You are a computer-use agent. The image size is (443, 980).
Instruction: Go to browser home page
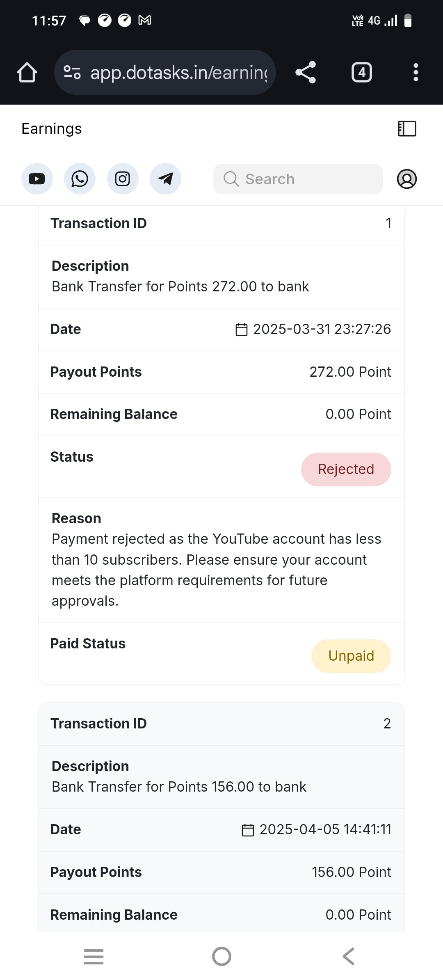[x=27, y=72]
